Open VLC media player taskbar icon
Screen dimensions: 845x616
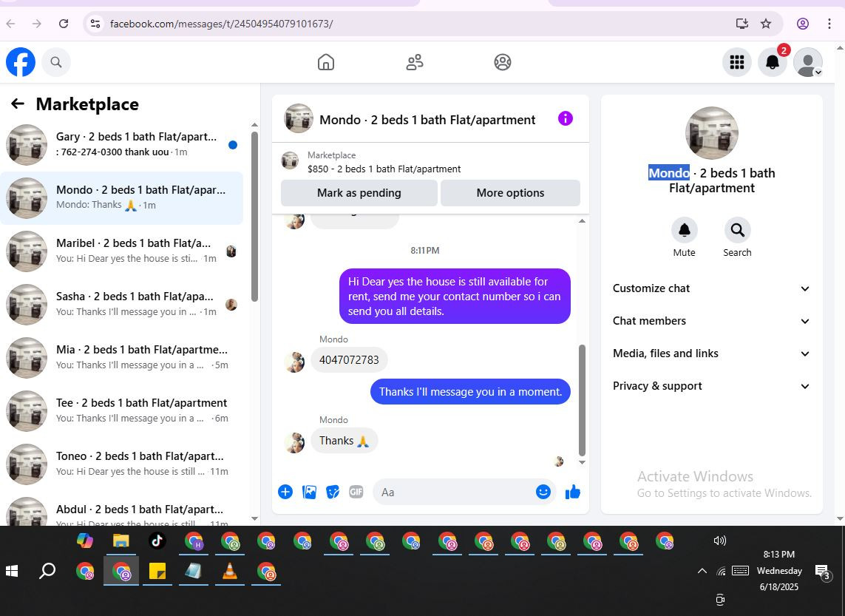tap(230, 571)
